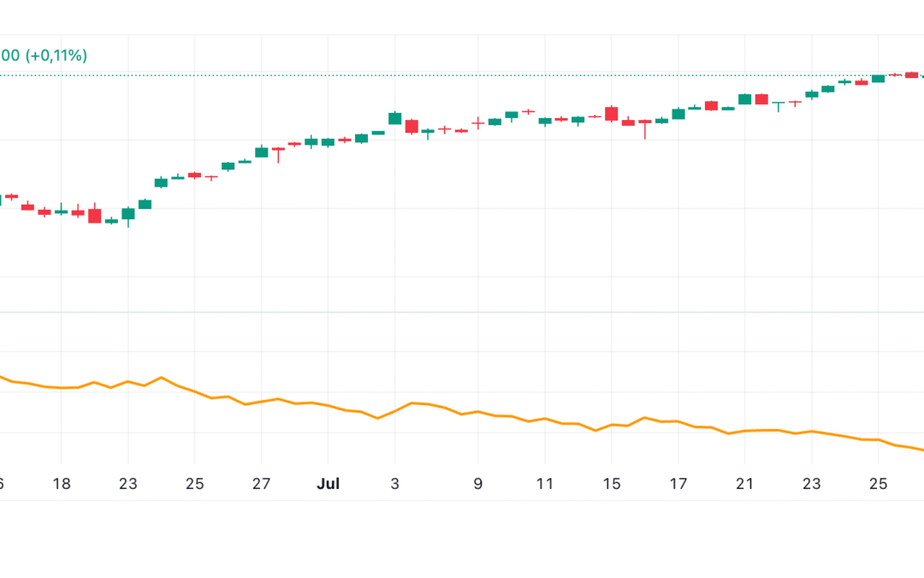Click the divider between price and indicator panes
The width and height of the screenshot is (924, 578).
coord(462,313)
